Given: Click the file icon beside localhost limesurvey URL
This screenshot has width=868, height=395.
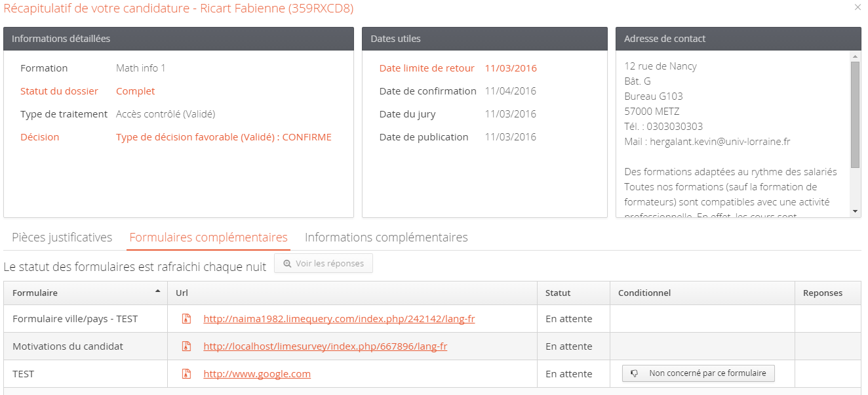Looking at the screenshot, I should click(186, 346).
